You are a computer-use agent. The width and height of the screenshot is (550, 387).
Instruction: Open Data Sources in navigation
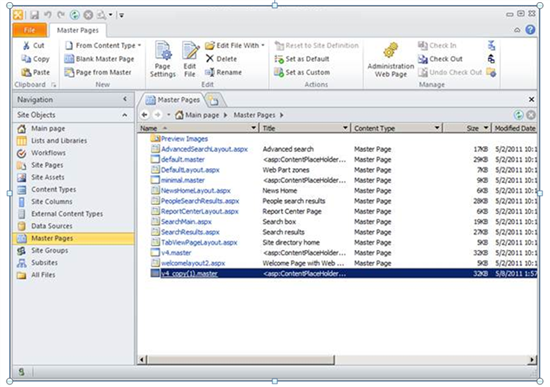[x=74, y=226]
